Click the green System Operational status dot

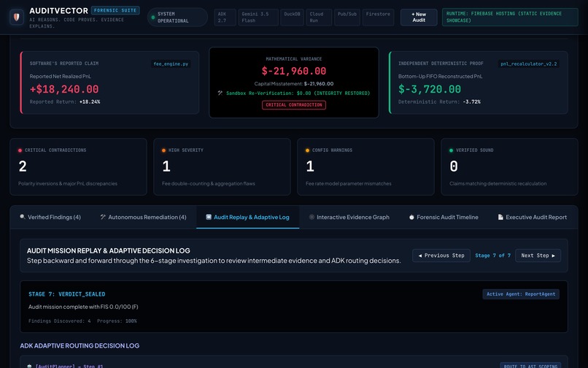click(x=153, y=18)
